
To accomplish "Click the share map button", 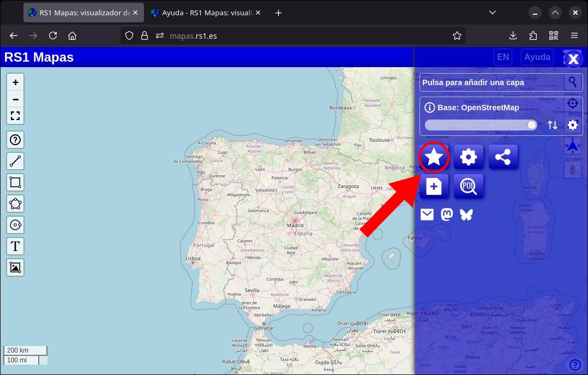I will (x=503, y=157).
